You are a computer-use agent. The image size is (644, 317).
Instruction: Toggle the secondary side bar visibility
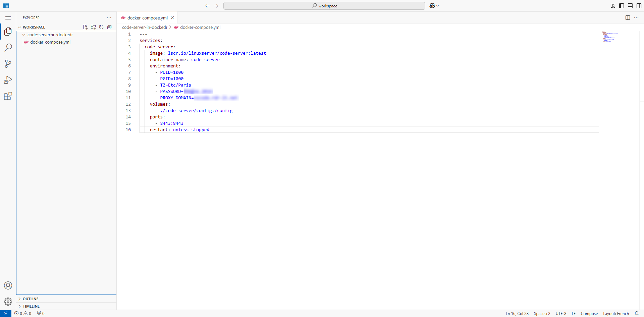[x=639, y=6]
